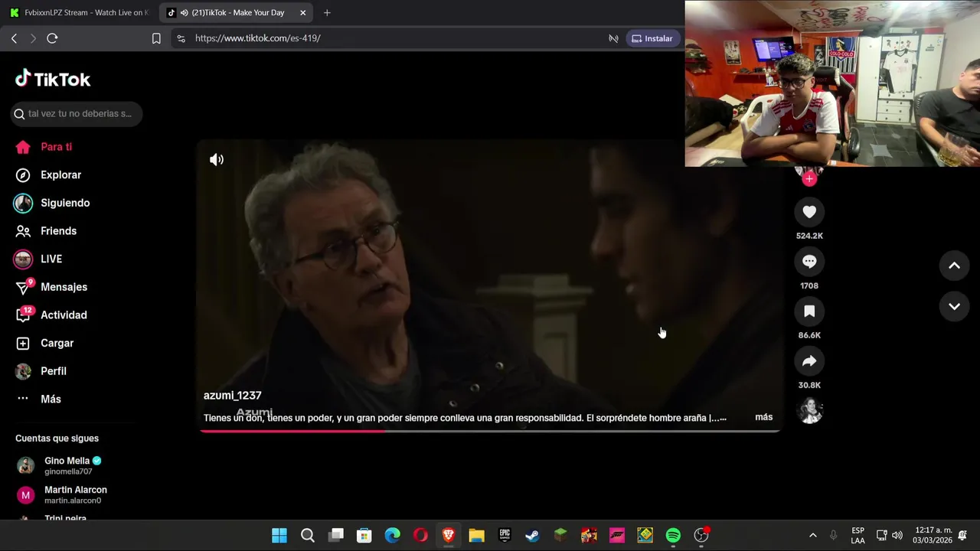Screen dimensions: 980x551
Task: Open the notifications bell in the tray
Action: point(962,536)
